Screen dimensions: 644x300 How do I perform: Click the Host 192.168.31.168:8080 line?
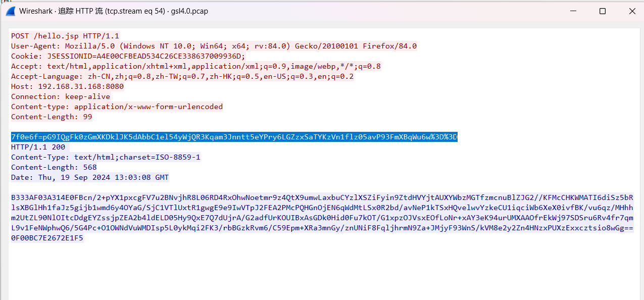point(67,86)
